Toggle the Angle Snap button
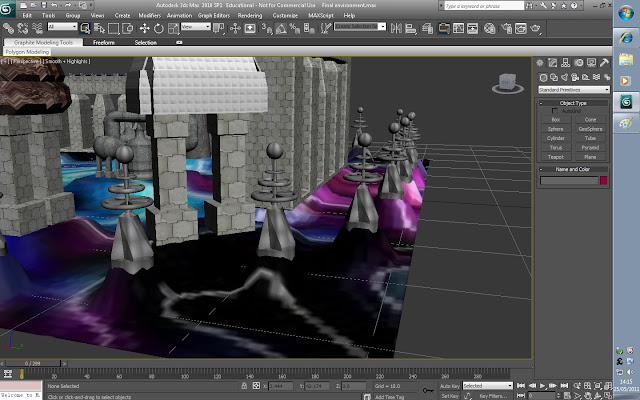Viewport: 640px width, 400px height. pyautogui.click(x=281, y=28)
